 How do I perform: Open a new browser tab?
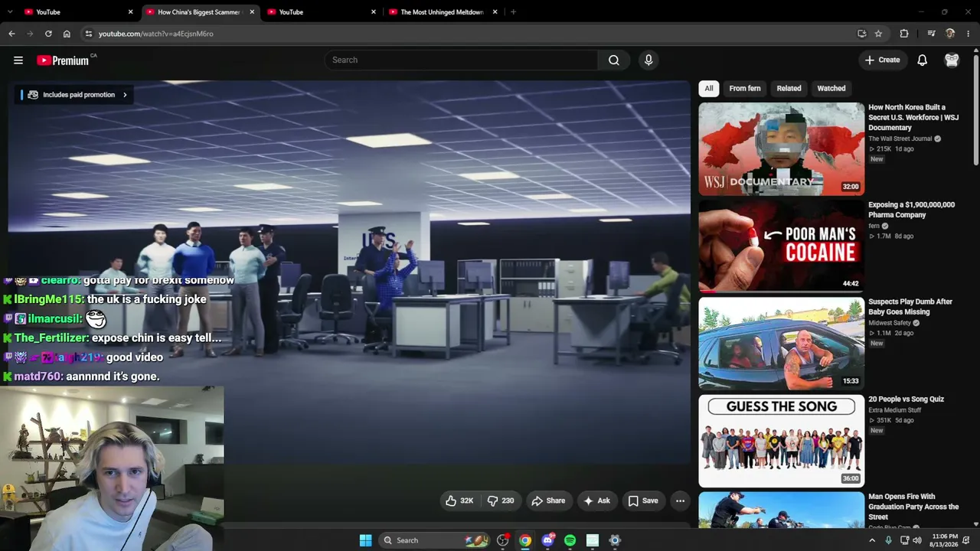(513, 12)
